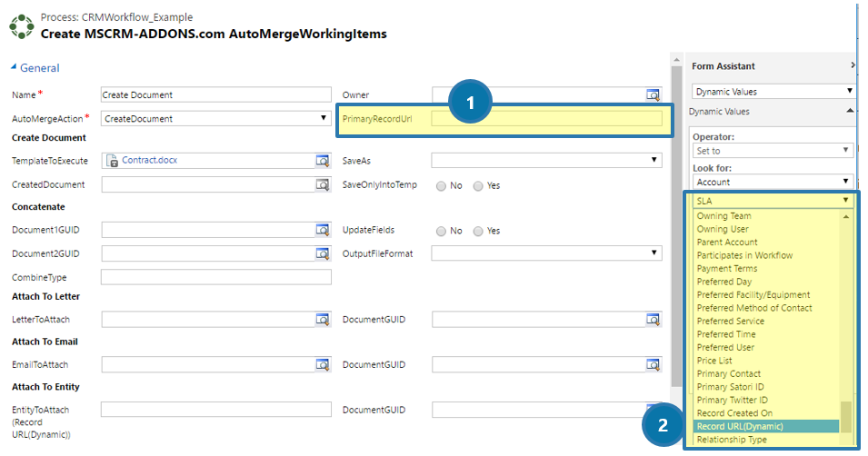Open the Document1GUID lookup icon

(322, 230)
